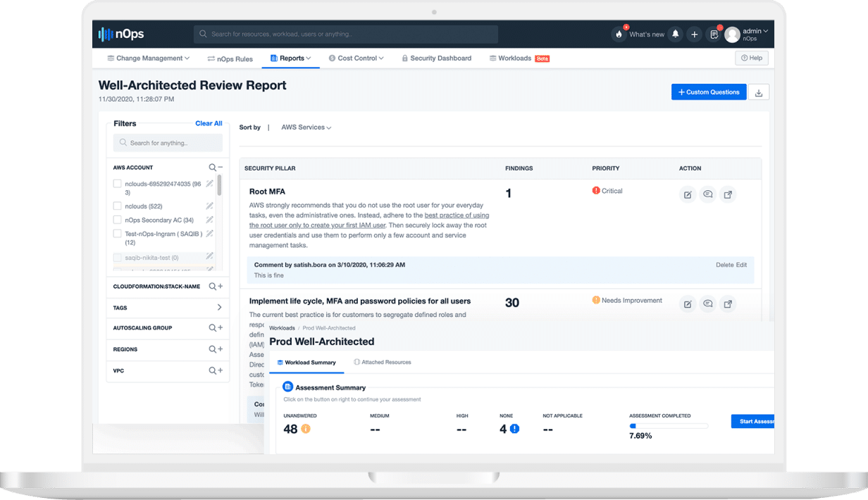Select the Test-nOps-Ingram ( SAQIB ) checkbox
Viewport: 868px width, 500px height.
pos(118,234)
